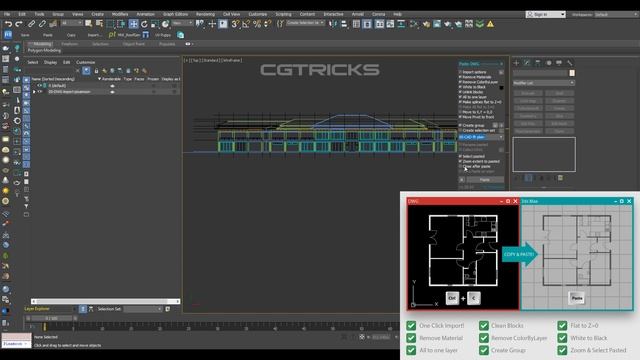Click the Mirror tool icon

tap(333, 24)
